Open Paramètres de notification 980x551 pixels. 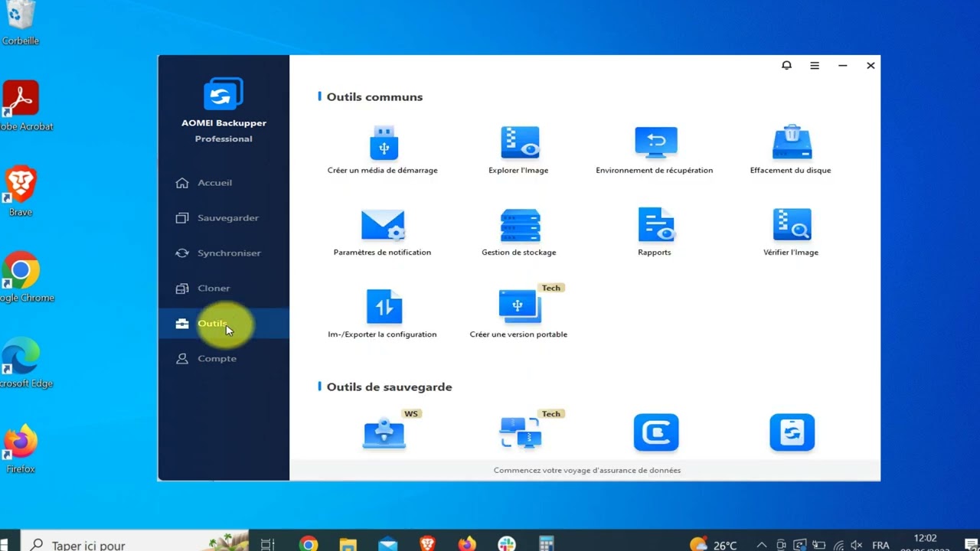(383, 232)
